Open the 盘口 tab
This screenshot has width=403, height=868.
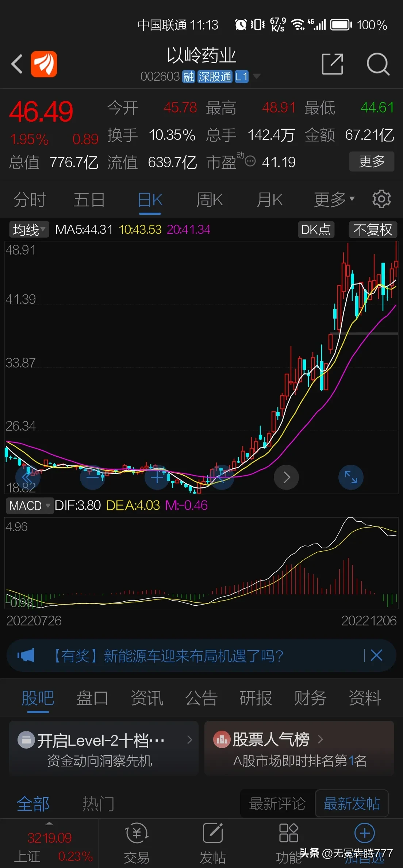coord(92,698)
